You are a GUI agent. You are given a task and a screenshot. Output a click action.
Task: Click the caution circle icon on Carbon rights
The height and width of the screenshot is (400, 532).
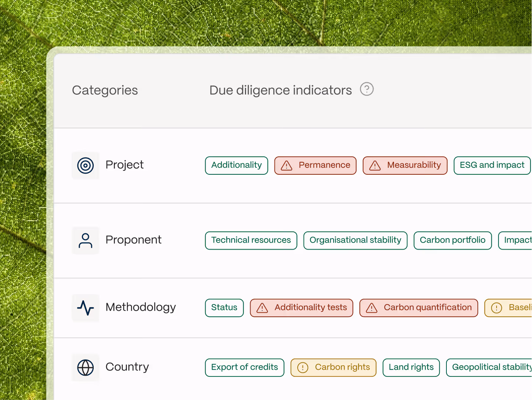[x=303, y=368]
